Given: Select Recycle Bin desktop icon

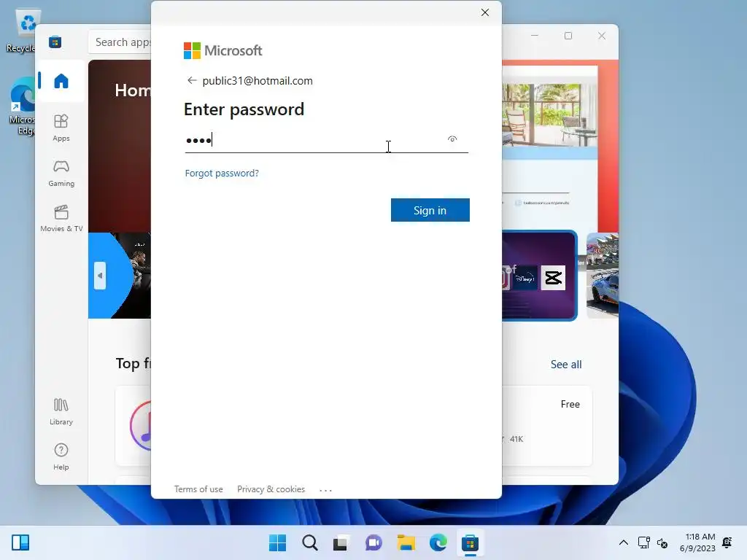Looking at the screenshot, I should 23,31.
